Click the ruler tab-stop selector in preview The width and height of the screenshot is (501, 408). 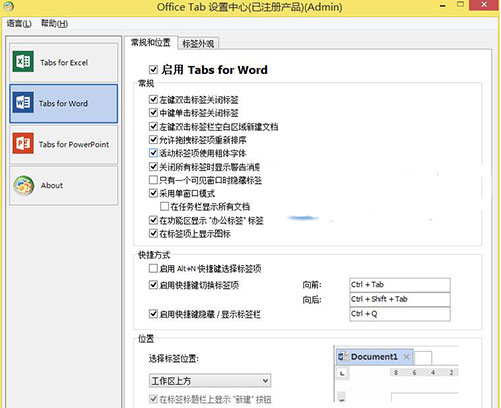click(342, 373)
